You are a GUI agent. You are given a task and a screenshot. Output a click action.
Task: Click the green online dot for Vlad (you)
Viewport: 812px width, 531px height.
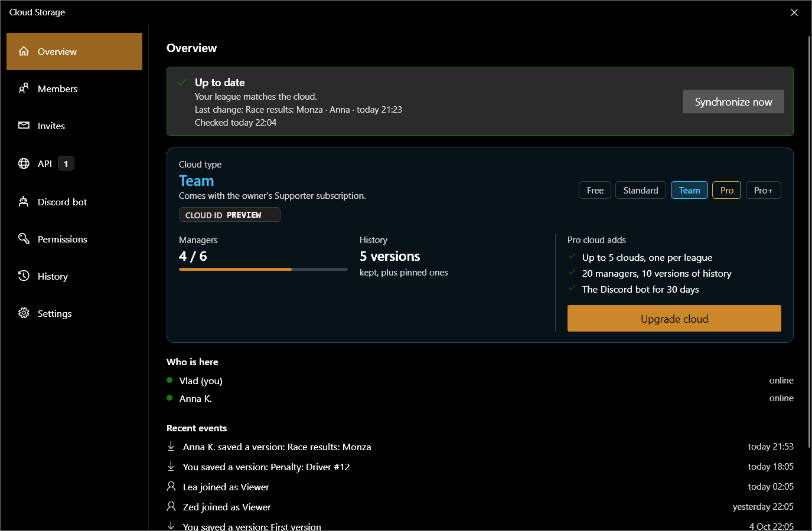tap(169, 380)
